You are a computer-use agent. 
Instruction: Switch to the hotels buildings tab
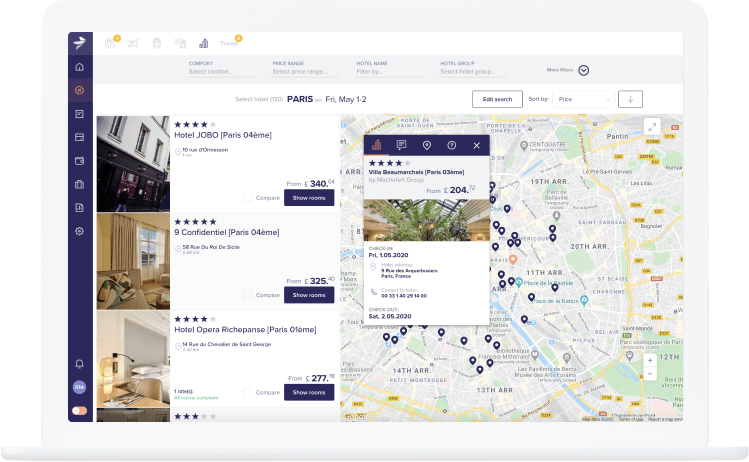pos(203,43)
